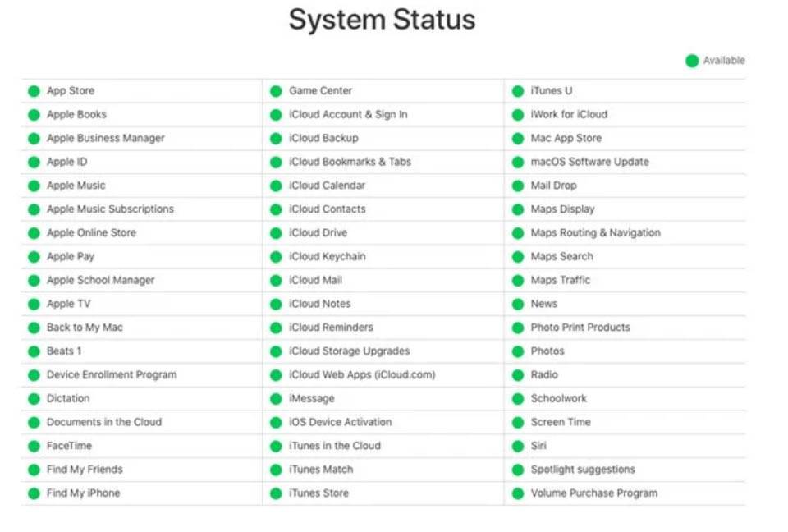Image resolution: width=788 pixels, height=532 pixels.
Task: Click the green dot next to Maps Traffic
Action: pyautogui.click(x=518, y=281)
